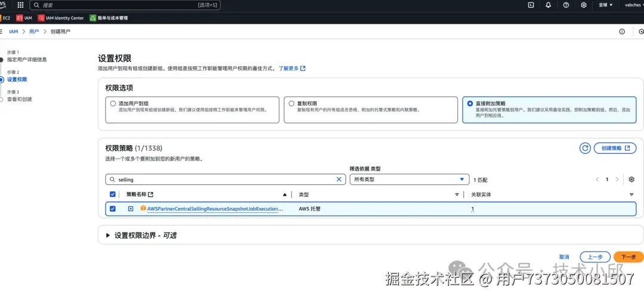Viewport: 644px width, 297px height.
Task: Open the info panel icon near breadcrumb
Action: click(622, 32)
